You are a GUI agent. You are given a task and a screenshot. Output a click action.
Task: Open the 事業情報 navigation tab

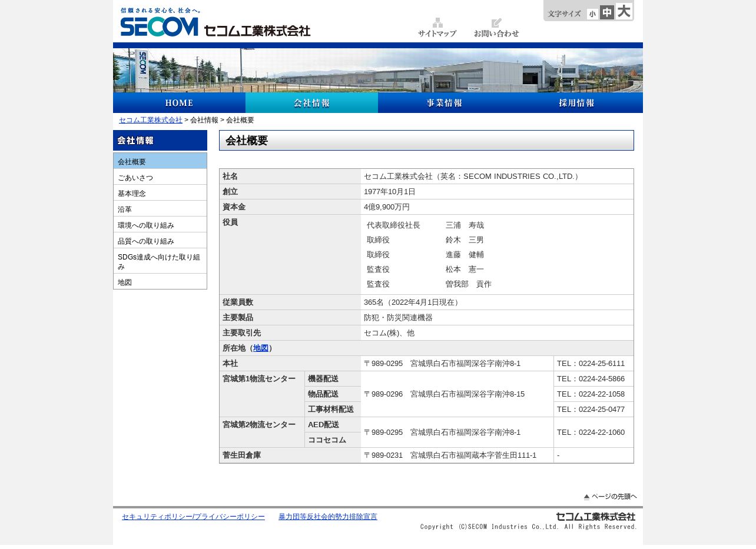click(444, 103)
